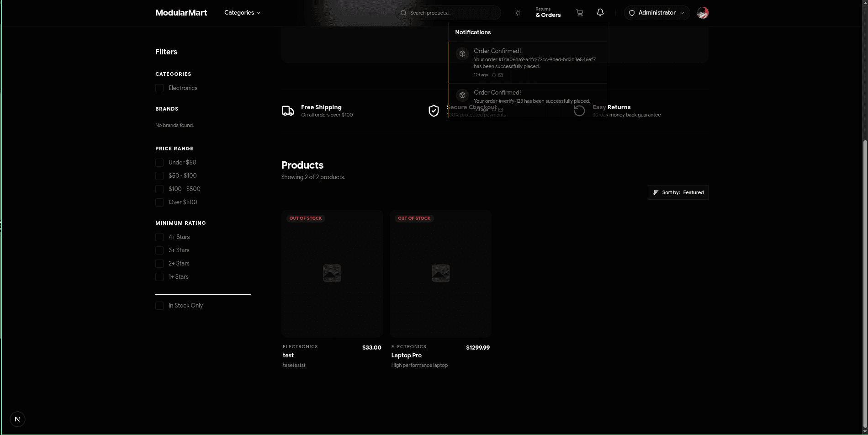
Task: Open the Laptop Pro product thumbnail
Action: (441, 273)
